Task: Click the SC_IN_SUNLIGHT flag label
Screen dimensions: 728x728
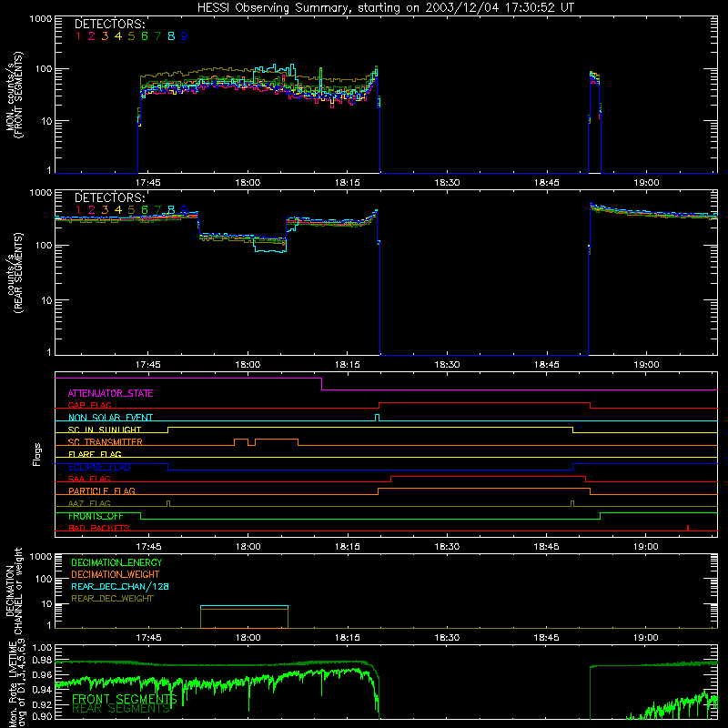Action: pyautogui.click(x=105, y=430)
